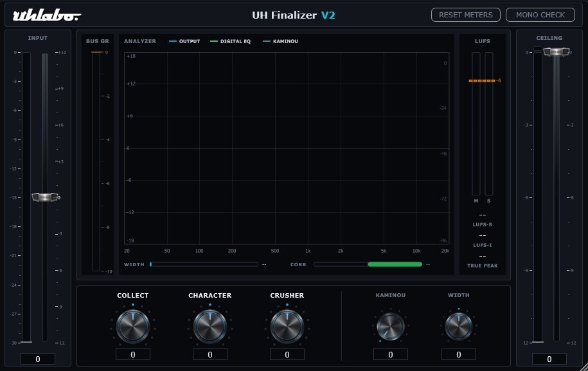Click the TRUE PEAK readout
This screenshot has height=371, width=588.
(483, 256)
